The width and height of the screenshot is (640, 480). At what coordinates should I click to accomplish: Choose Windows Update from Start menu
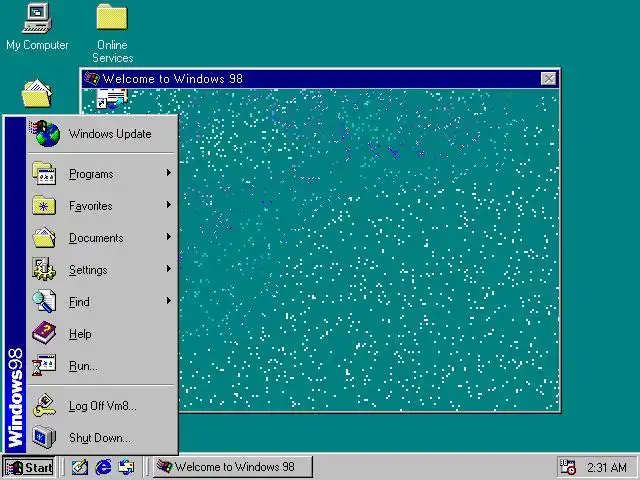pyautogui.click(x=102, y=134)
